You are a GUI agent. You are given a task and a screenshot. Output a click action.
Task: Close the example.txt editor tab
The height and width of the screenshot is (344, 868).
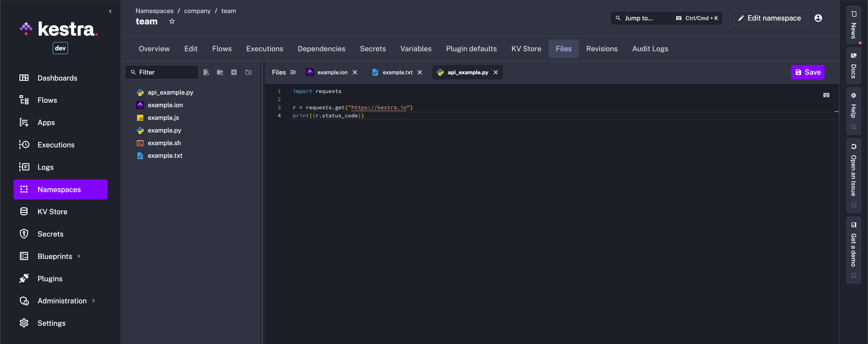(x=420, y=72)
